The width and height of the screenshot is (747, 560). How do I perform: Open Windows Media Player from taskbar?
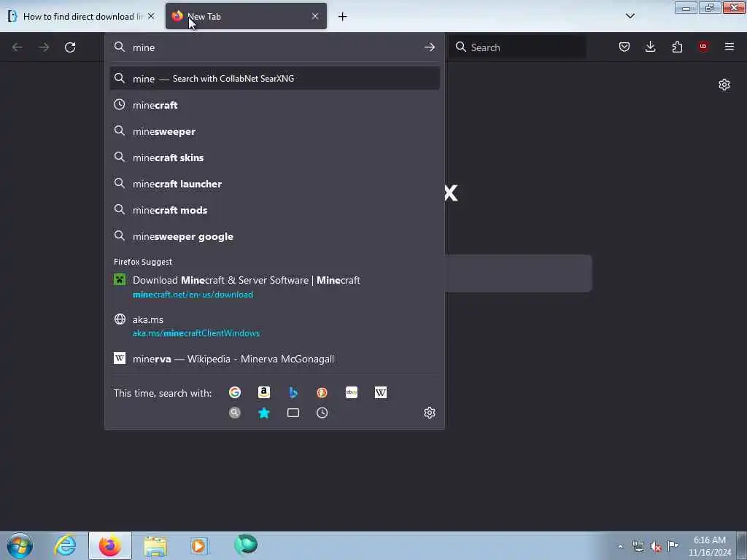(x=200, y=545)
